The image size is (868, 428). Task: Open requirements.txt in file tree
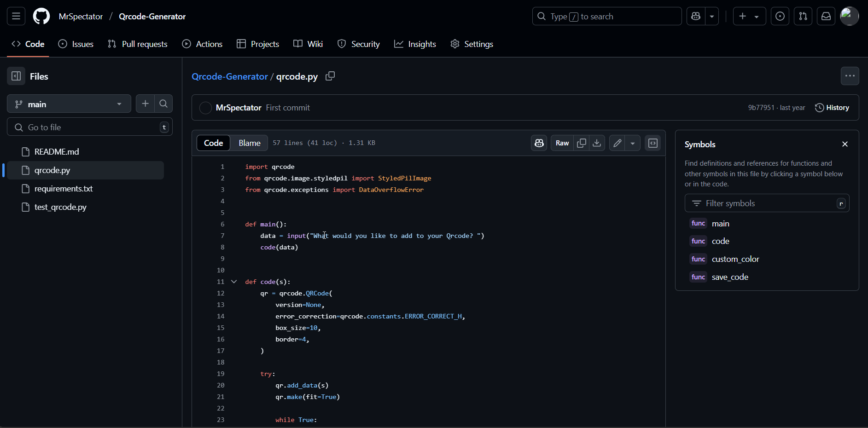[x=85, y=189]
